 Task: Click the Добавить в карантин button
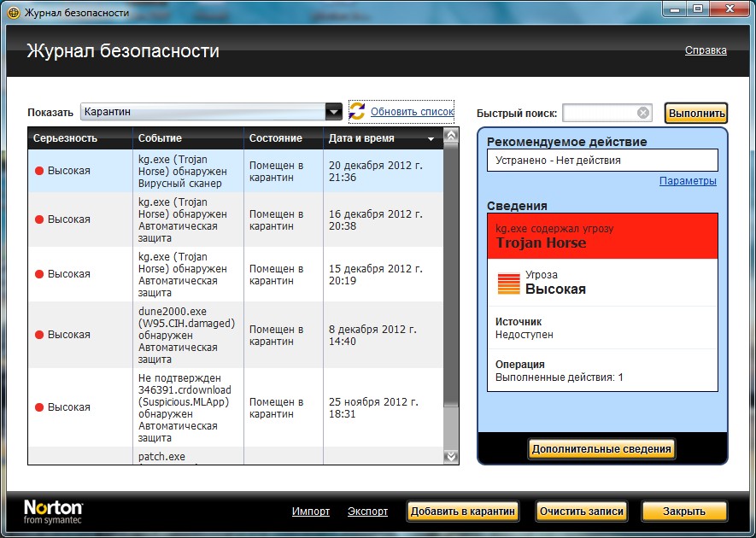462,512
